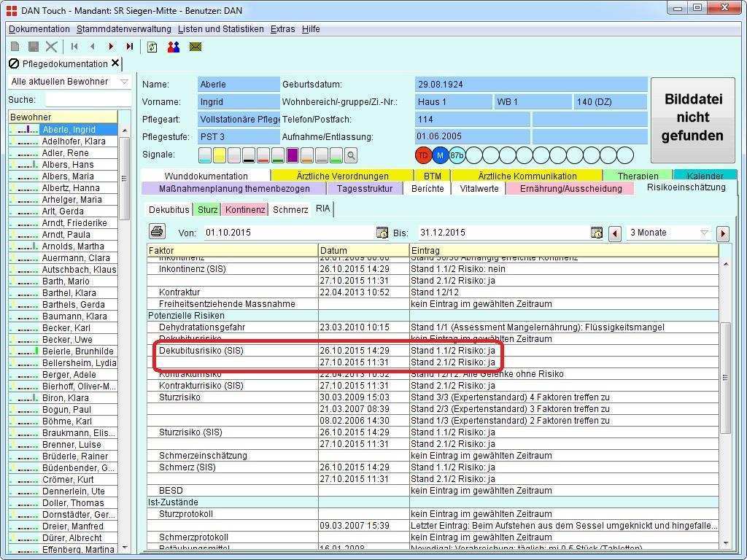Click the red TD status badge
The width and height of the screenshot is (747, 560).
click(423, 155)
